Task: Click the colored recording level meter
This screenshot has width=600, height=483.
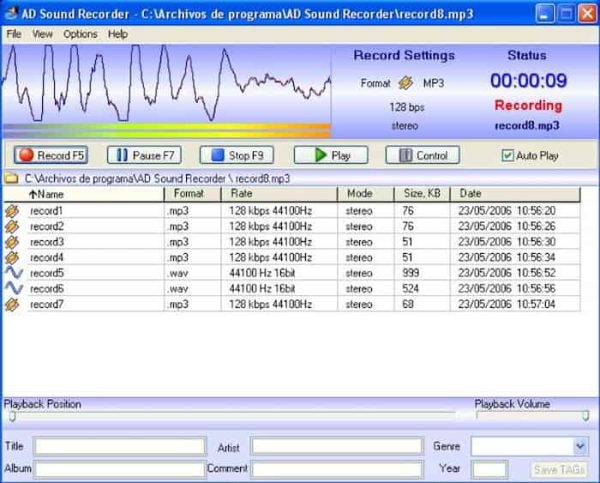Action: pyautogui.click(x=167, y=130)
